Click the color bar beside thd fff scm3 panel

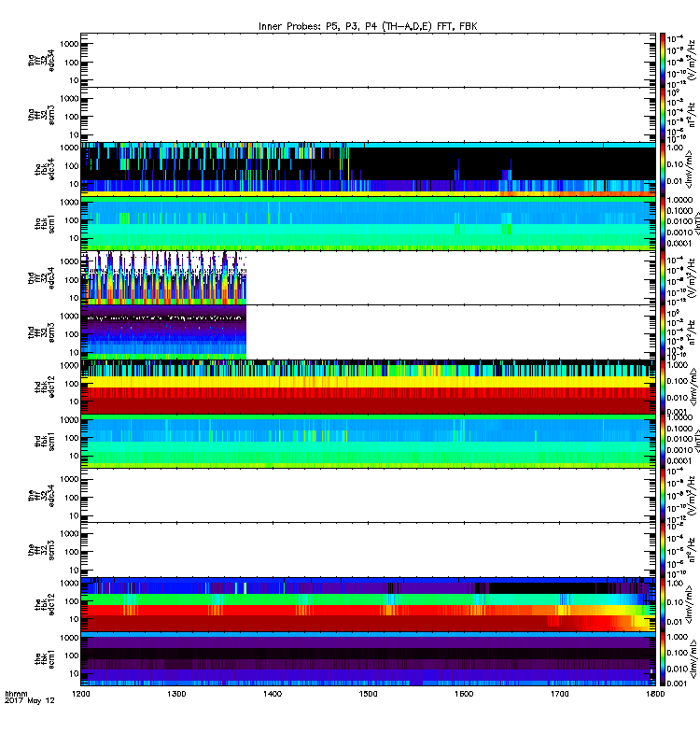663,332
